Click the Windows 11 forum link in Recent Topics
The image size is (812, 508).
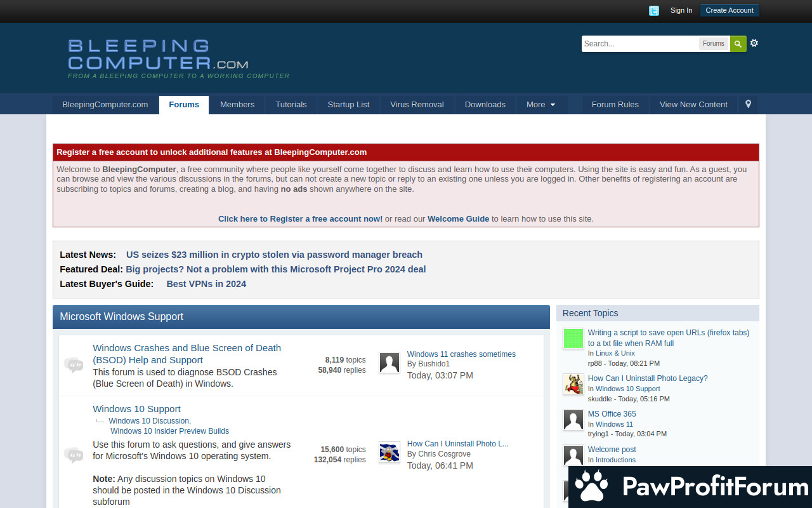point(614,424)
